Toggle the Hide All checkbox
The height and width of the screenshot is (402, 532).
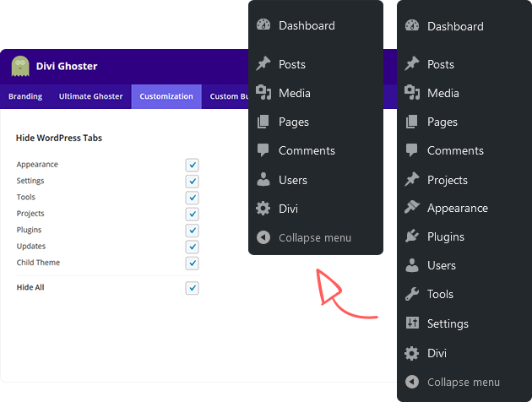pyautogui.click(x=192, y=288)
